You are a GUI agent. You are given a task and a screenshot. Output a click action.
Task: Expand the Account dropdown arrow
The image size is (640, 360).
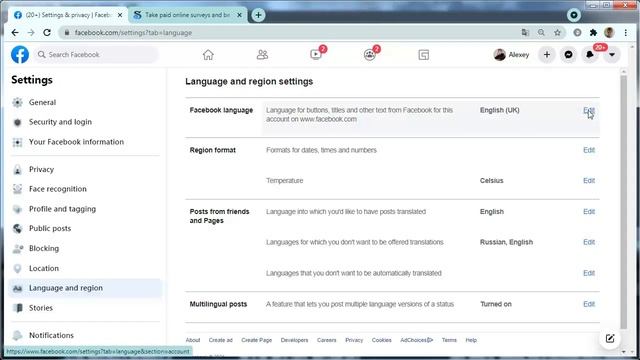tap(611, 55)
